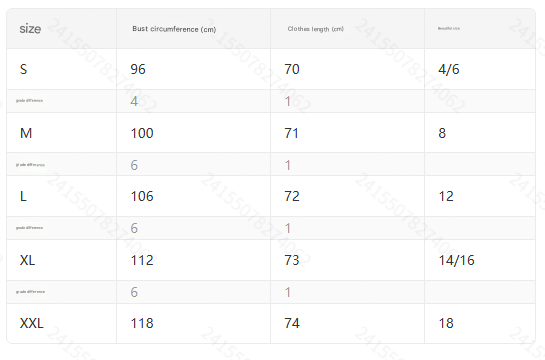Click the size value 14/16
This screenshot has height=360, width=545.
coord(456,260)
